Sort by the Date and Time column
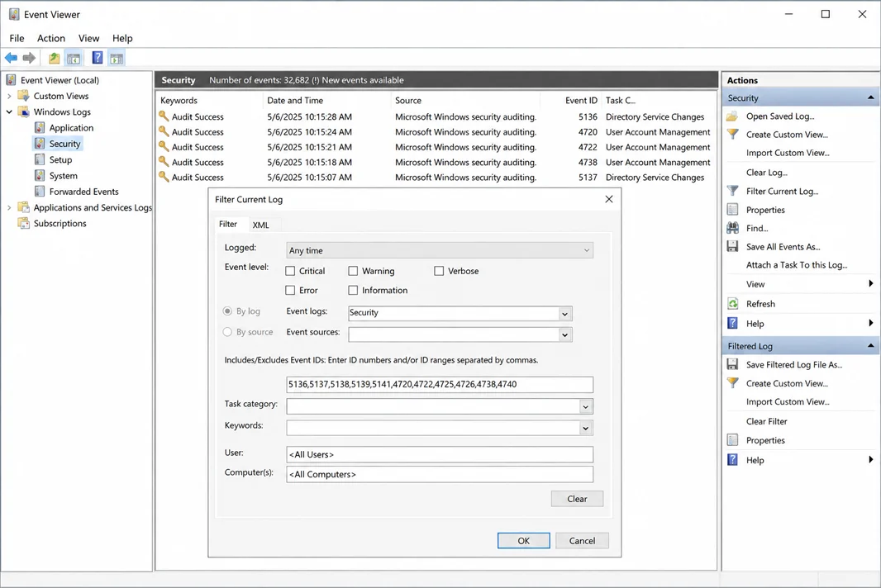This screenshot has width=881, height=588. click(x=295, y=101)
